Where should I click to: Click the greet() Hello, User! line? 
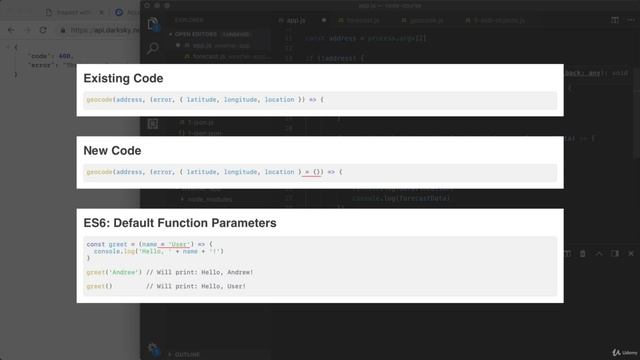pyautogui.click(x=166, y=286)
